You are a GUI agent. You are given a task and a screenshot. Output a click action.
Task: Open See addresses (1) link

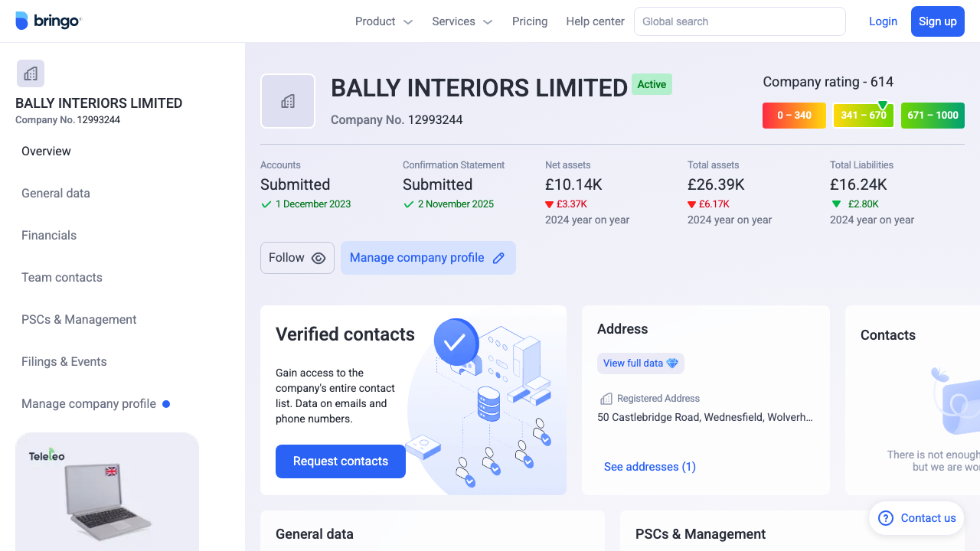point(649,467)
